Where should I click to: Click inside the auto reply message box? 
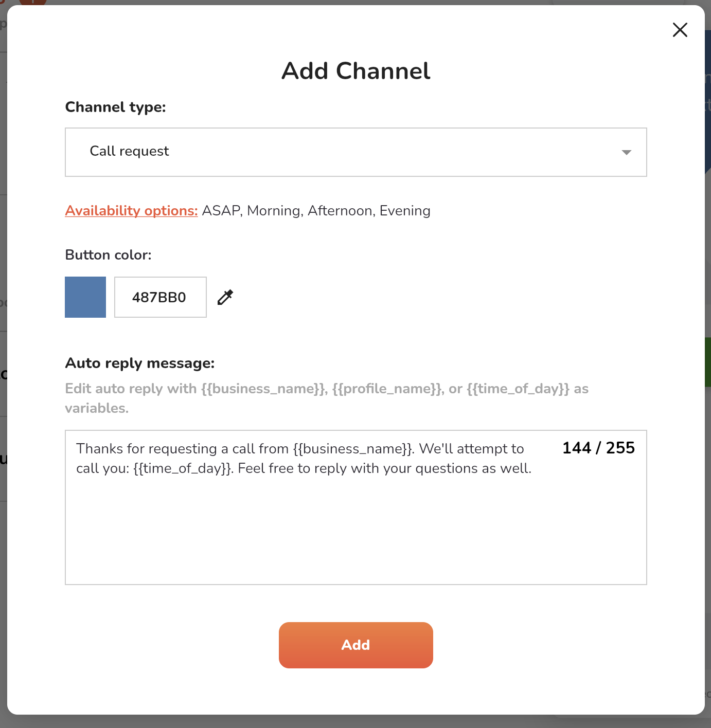pos(355,530)
